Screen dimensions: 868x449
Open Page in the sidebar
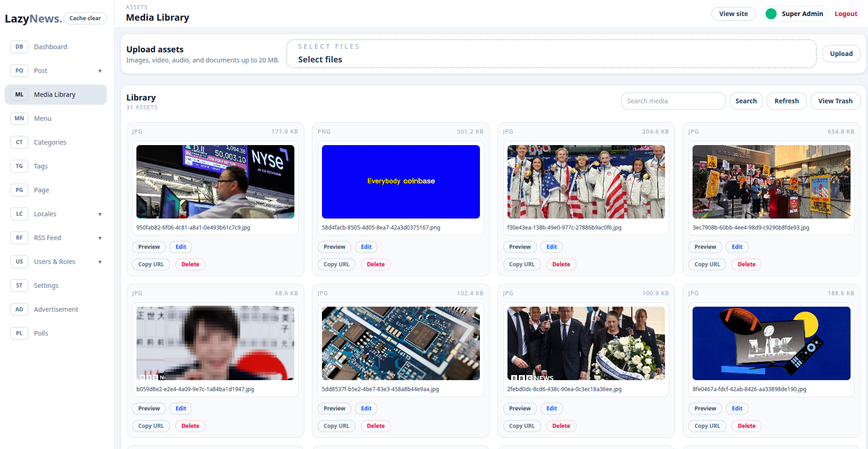tap(56, 190)
